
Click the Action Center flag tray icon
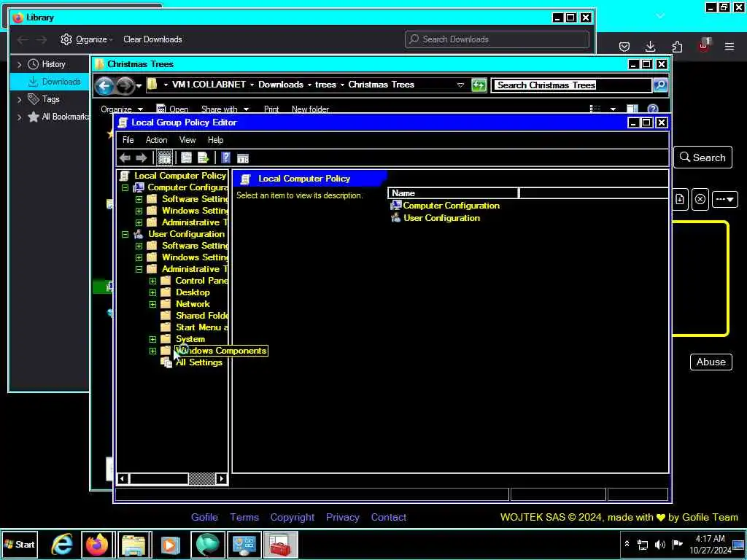[677, 544]
